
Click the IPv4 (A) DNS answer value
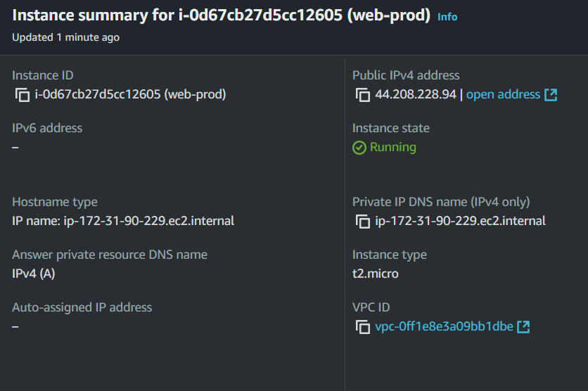[34, 274]
